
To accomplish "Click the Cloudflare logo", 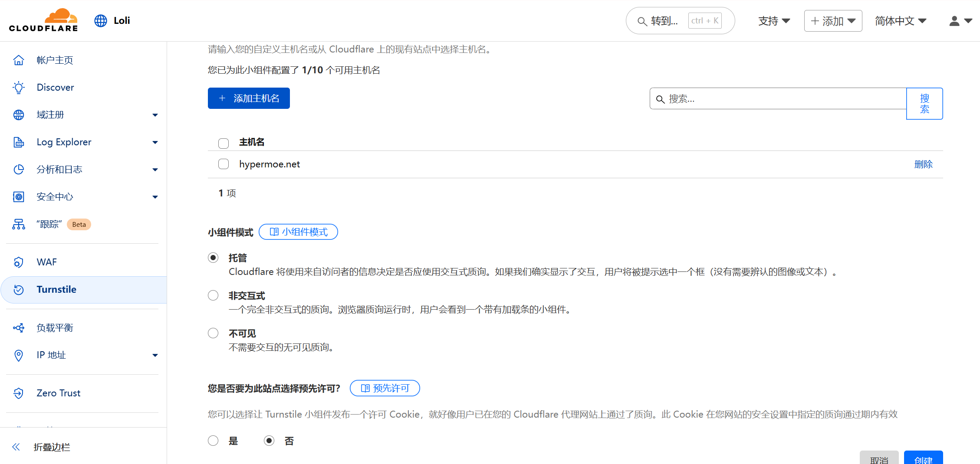I will (x=43, y=20).
